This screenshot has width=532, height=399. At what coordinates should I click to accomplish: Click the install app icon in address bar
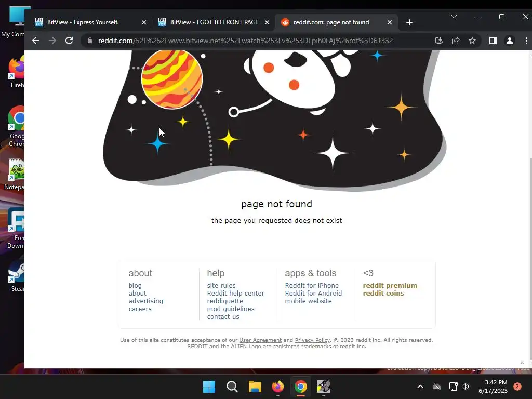point(438,41)
